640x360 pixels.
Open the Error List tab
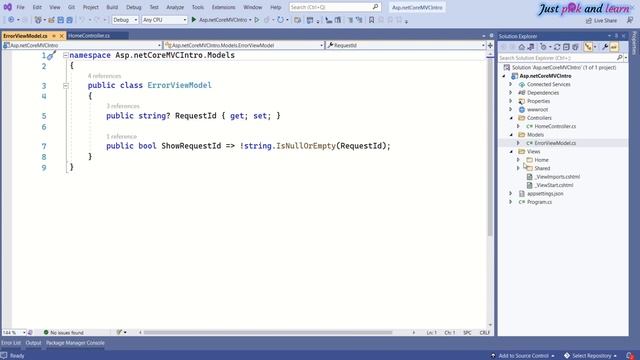pyautogui.click(x=11, y=343)
